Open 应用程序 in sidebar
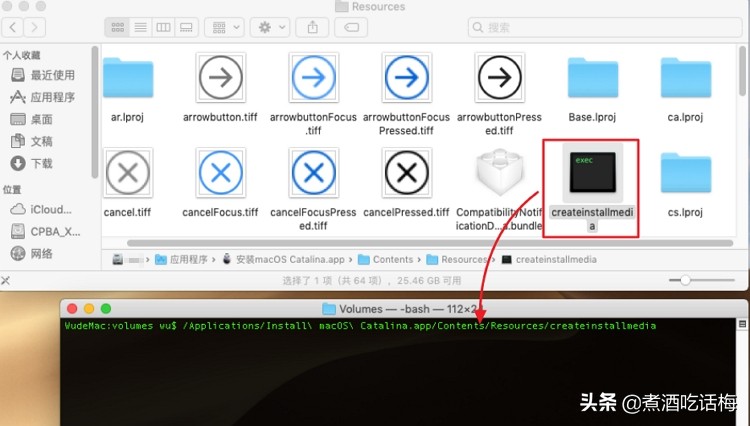 [x=43, y=97]
